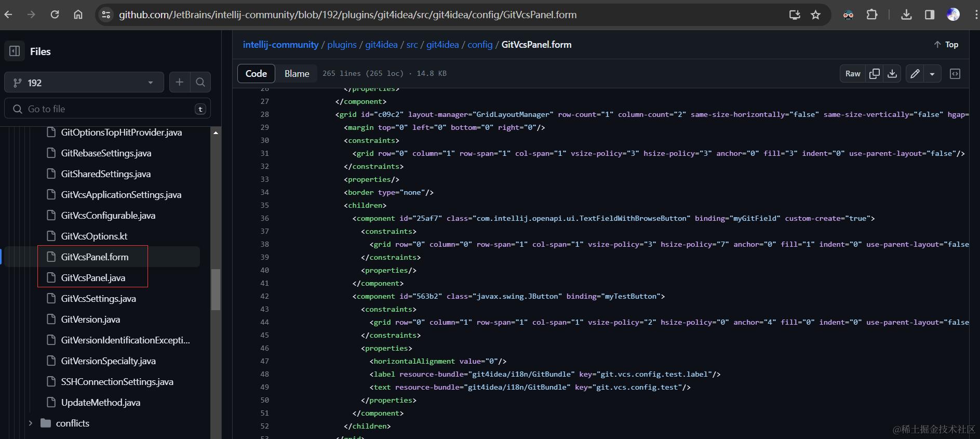Click the incognito-style extension icon
The width and height of the screenshot is (980, 439).
[848, 15]
